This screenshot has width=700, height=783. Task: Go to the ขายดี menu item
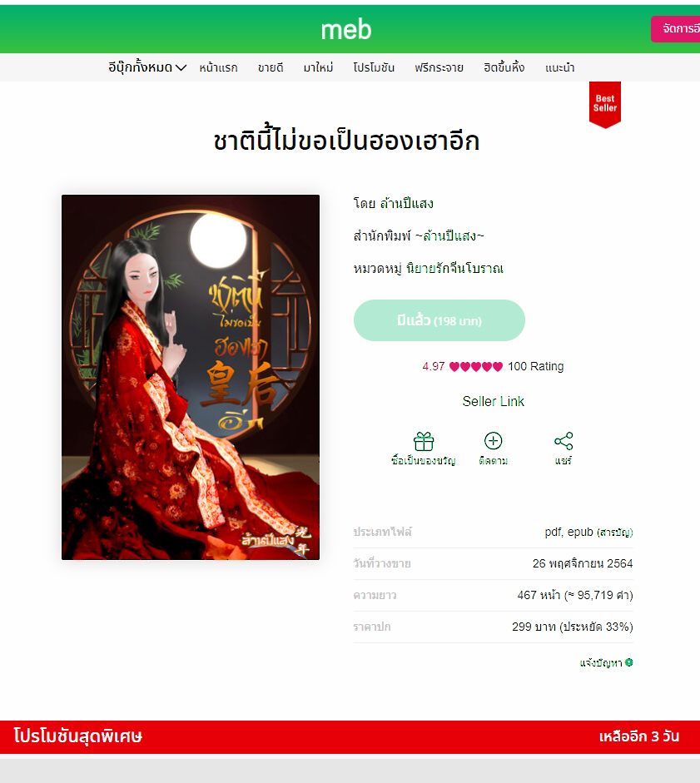click(271, 67)
